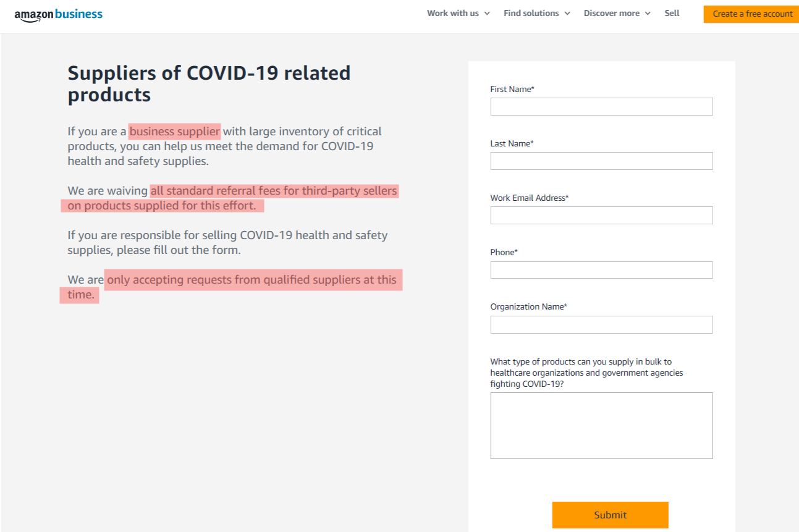The width and height of the screenshot is (799, 532).
Task: Focus the First Name field
Action: click(x=601, y=106)
